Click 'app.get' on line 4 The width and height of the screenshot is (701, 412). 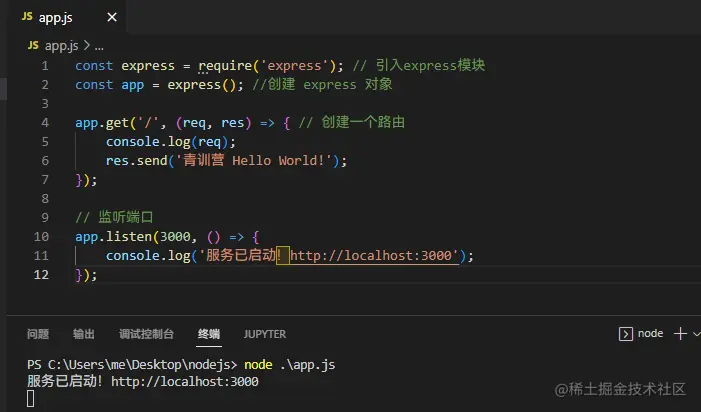coord(102,123)
